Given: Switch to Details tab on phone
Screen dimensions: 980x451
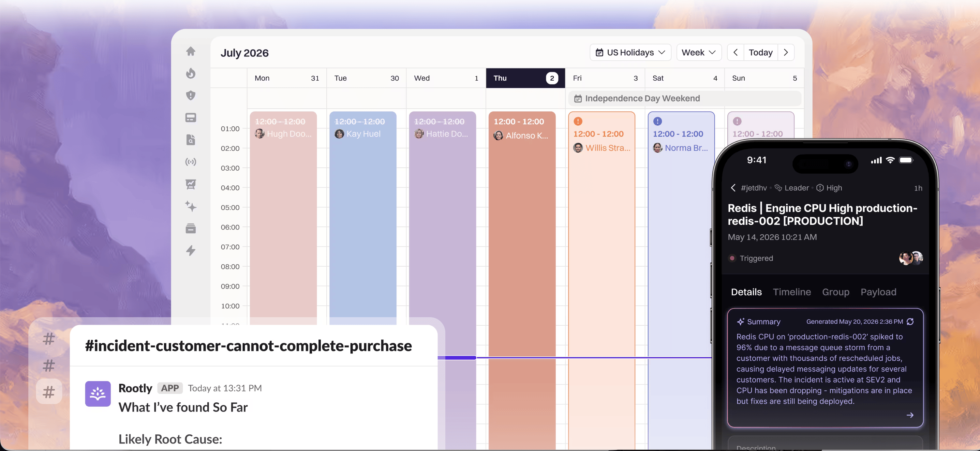Looking at the screenshot, I should (746, 292).
